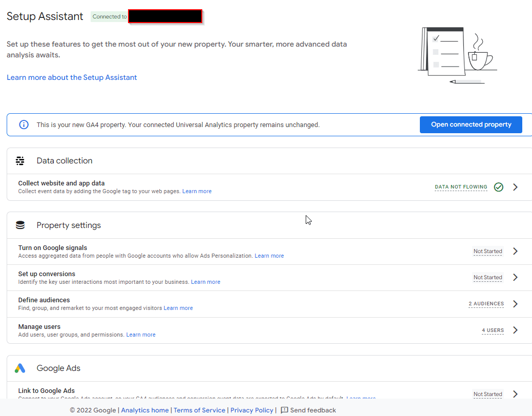Open Learn more link under Define audiences
This screenshot has width=532, height=416.
tap(178, 308)
